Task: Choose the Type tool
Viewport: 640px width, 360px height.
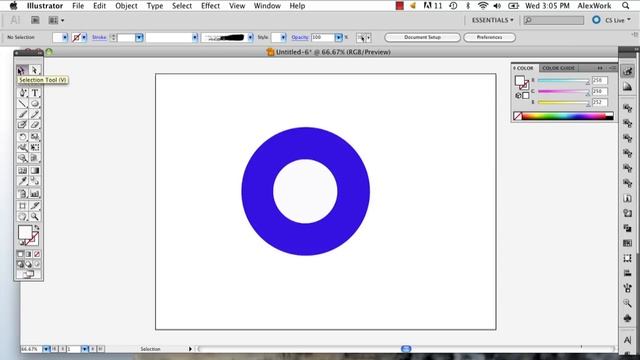Action: (x=35, y=93)
